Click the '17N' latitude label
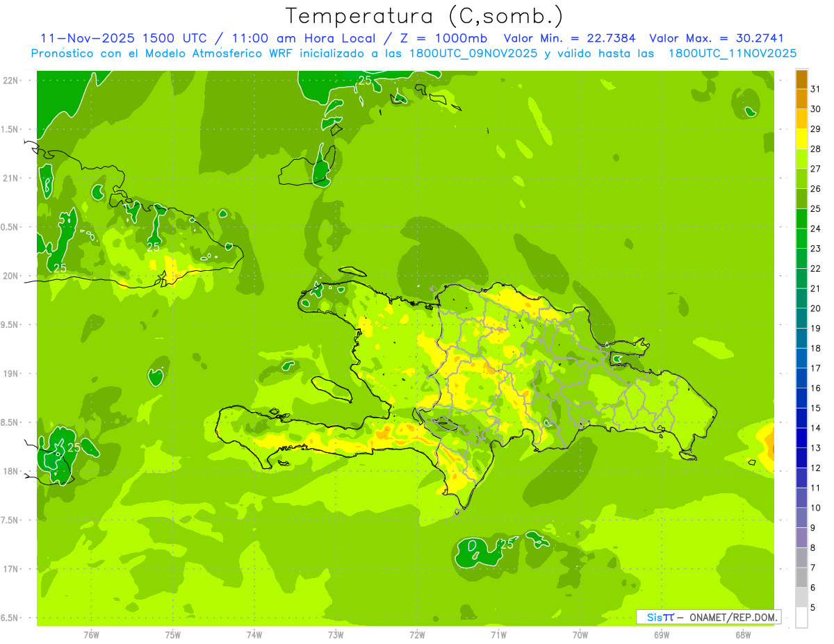 (10, 570)
